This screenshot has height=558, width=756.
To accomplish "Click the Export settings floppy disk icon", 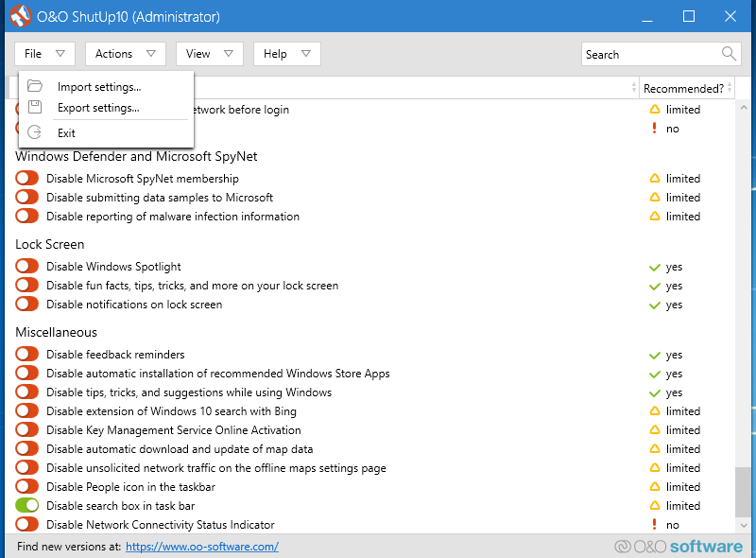I will tap(35, 107).
